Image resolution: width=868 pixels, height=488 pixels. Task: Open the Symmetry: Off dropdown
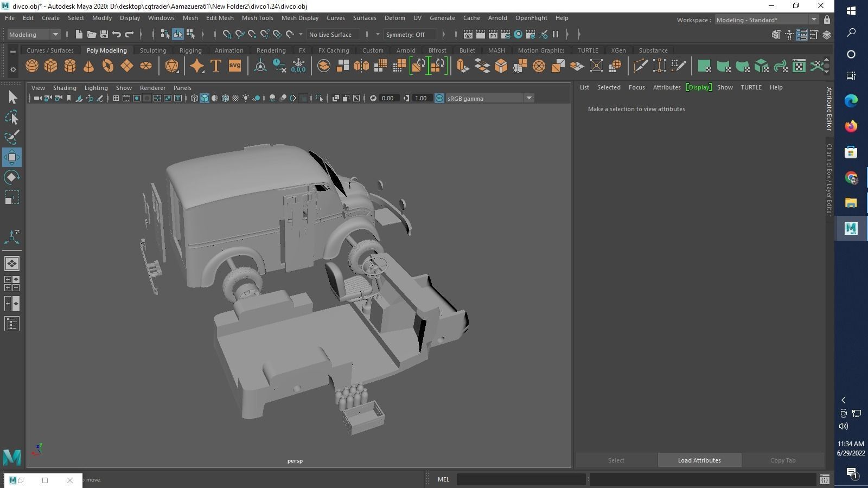[410, 35]
